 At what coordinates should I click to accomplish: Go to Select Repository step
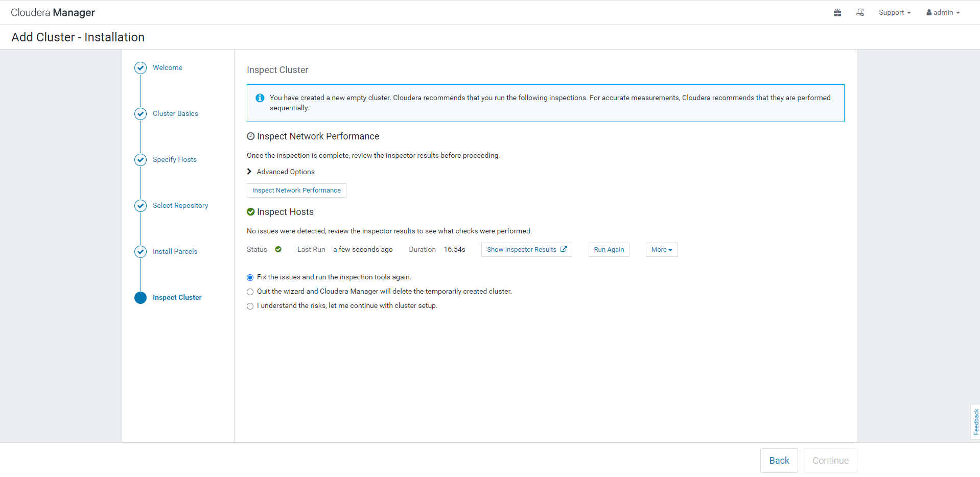tap(180, 206)
